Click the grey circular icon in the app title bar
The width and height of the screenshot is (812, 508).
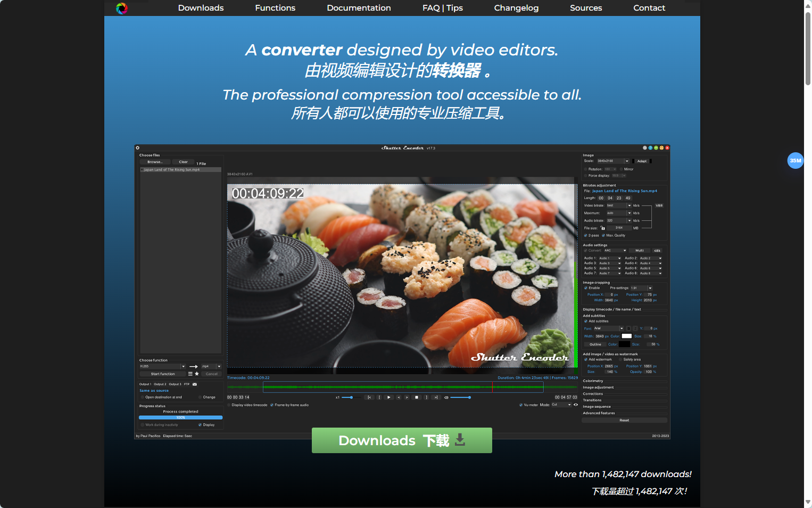tap(645, 148)
